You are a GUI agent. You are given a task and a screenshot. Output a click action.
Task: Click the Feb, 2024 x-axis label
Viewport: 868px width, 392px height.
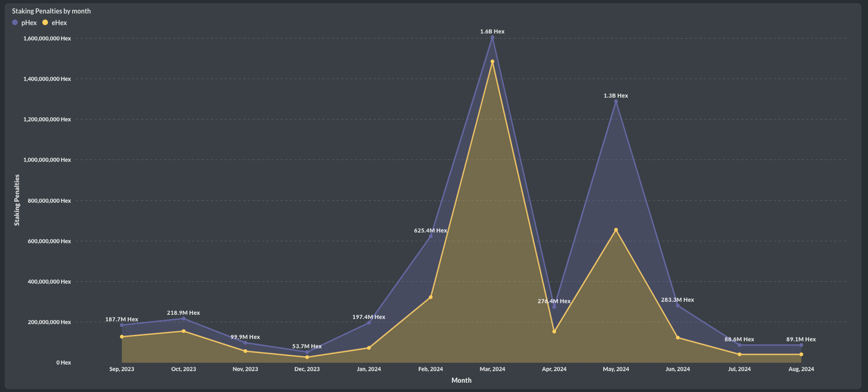click(x=431, y=369)
